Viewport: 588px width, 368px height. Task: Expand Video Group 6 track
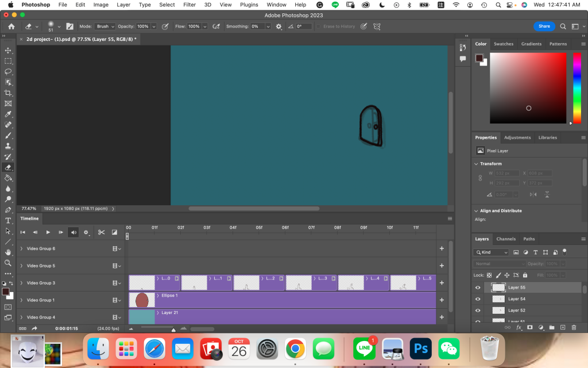click(22, 248)
